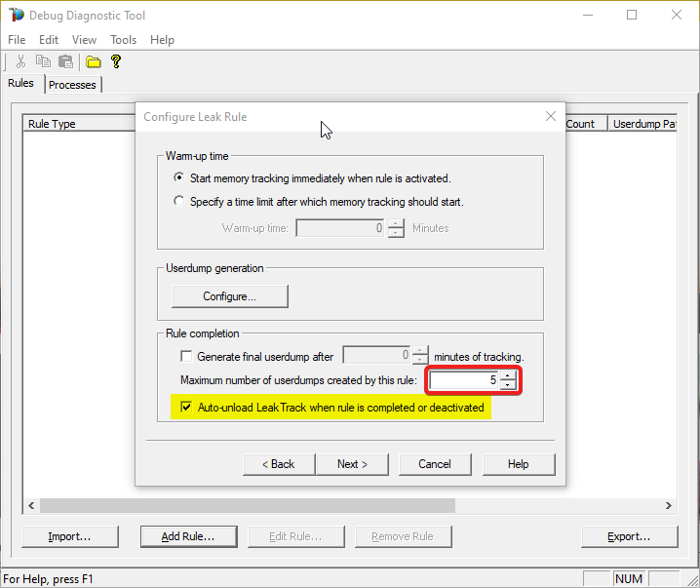Click the Open folder toolbar icon
Viewport: 700px width, 588px height.
click(x=94, y=61)
